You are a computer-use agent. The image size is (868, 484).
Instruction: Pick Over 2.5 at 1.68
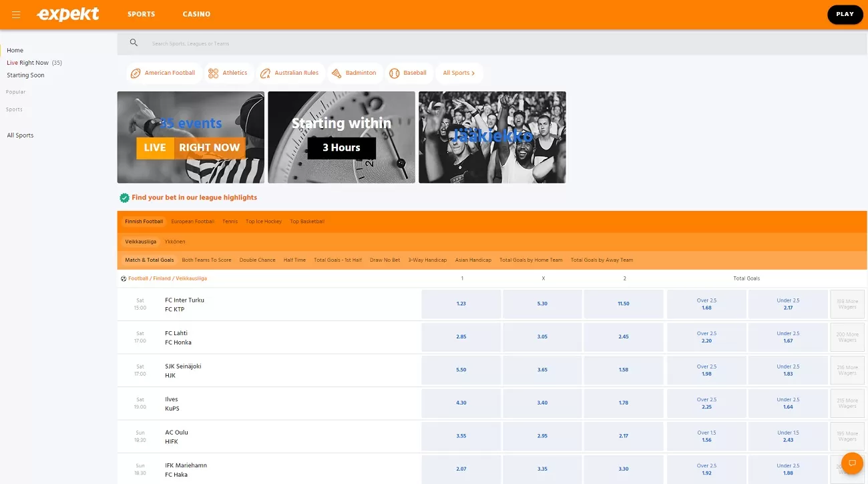click(706, 304)
